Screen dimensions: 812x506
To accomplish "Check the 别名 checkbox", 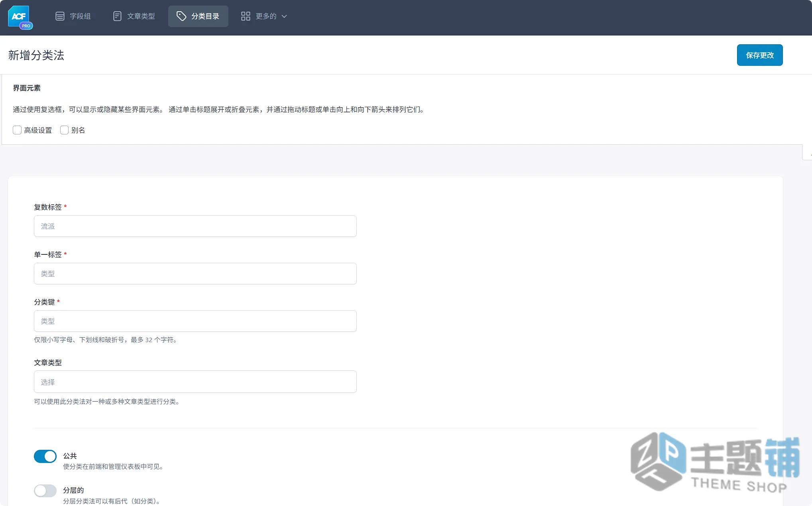I will pyautogui.click(x=64, y=130).
